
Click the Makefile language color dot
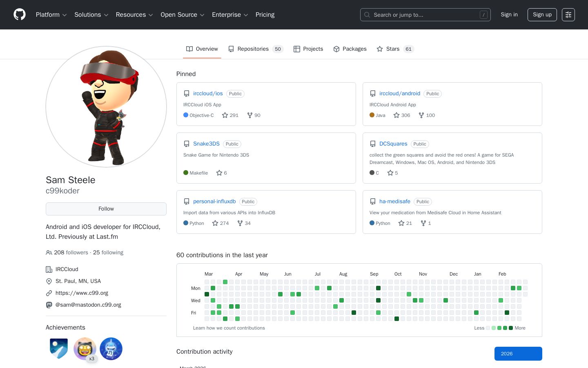pos(186,173)
